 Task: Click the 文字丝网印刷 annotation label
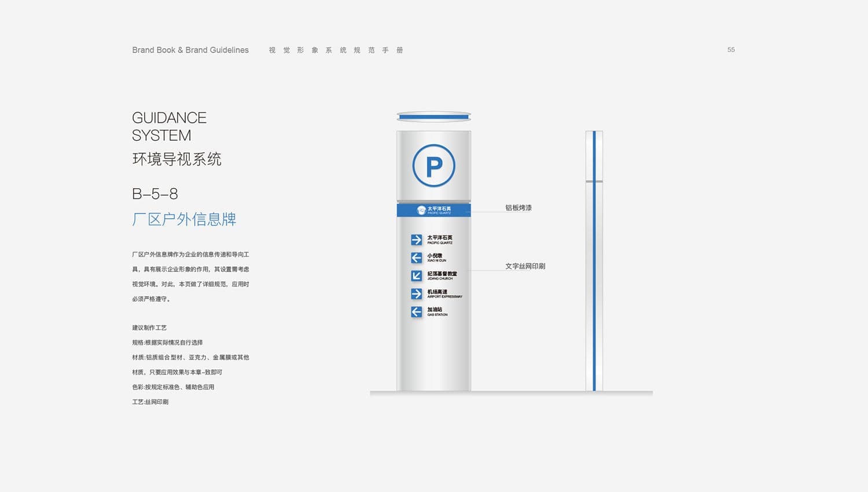coord(525,266)
